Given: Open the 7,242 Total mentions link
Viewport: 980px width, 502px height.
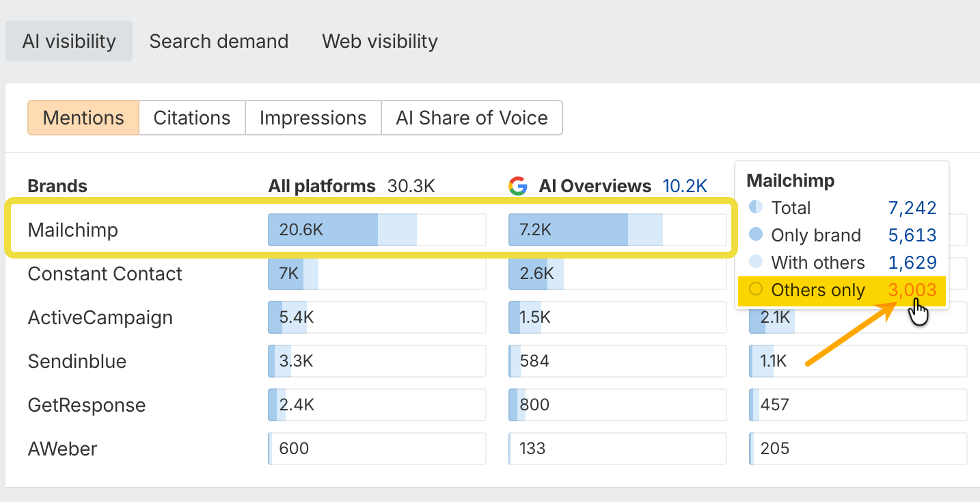Looking at the screenshot, I should pyautogui.click(x=912, y=208).
